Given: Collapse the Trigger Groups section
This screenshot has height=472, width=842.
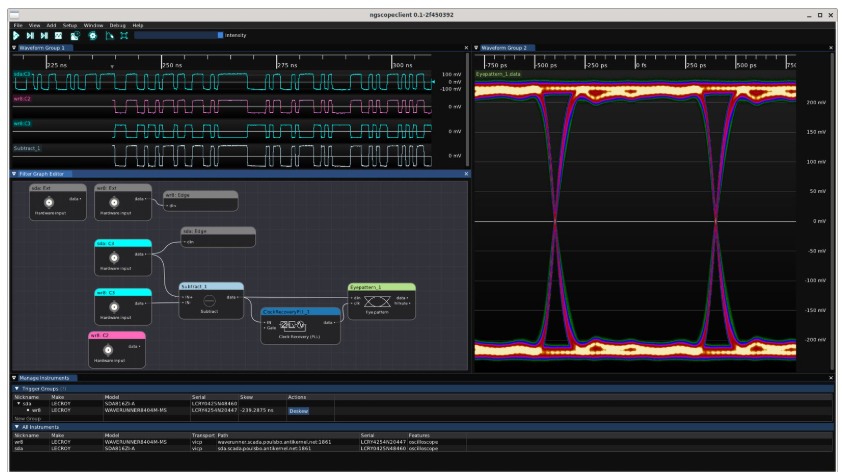Looking at the screenshot, I should 15,388.
